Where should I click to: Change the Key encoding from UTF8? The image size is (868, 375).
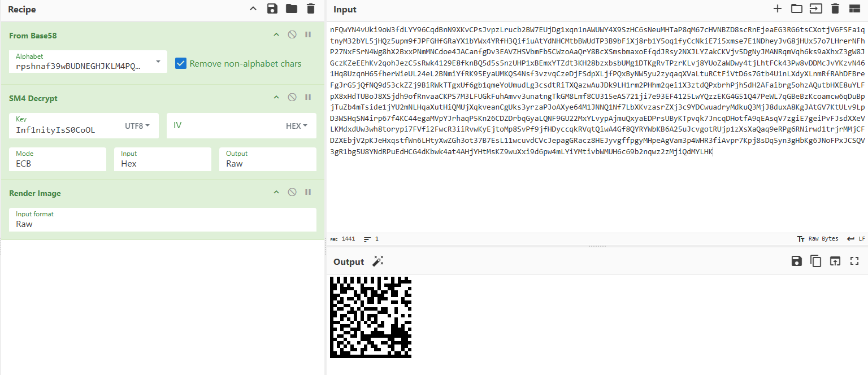[137, 126]
